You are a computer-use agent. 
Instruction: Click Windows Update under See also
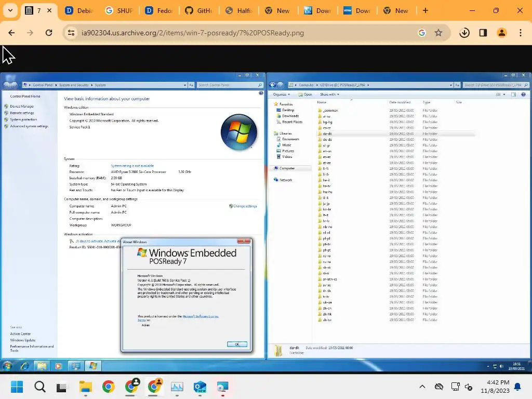(x=23, y=340)
